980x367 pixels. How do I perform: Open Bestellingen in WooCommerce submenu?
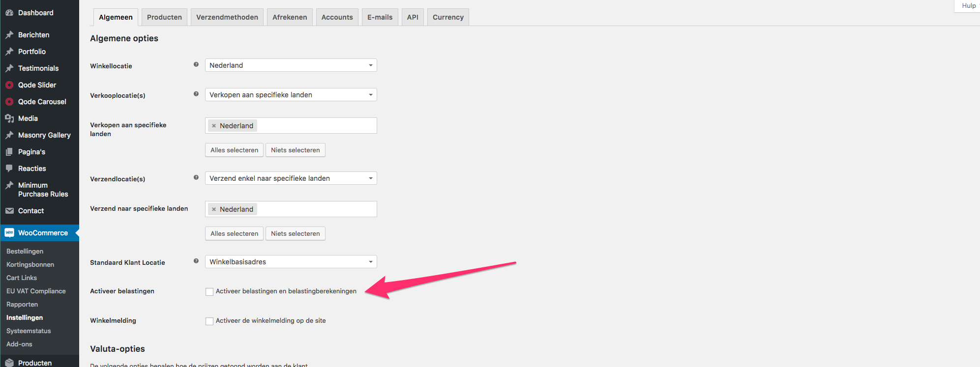click(x=25, y=251)
